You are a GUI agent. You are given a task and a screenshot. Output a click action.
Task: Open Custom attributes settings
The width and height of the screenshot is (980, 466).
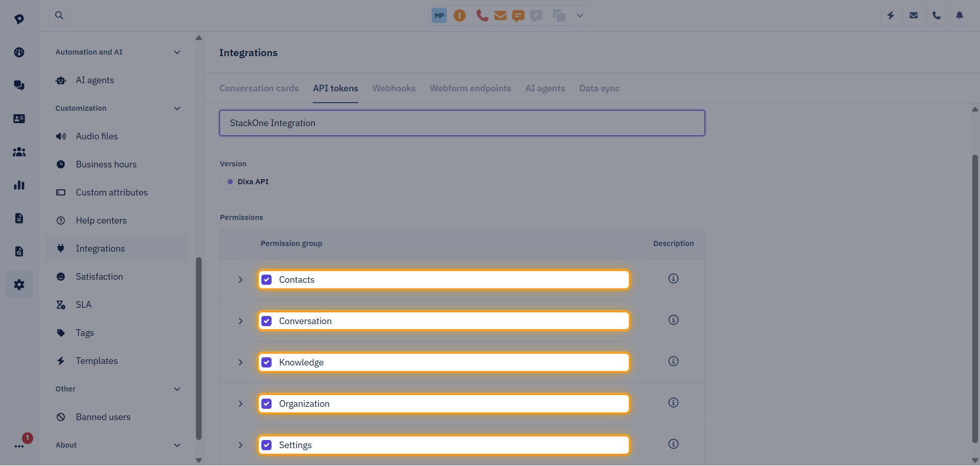(116, 192)
